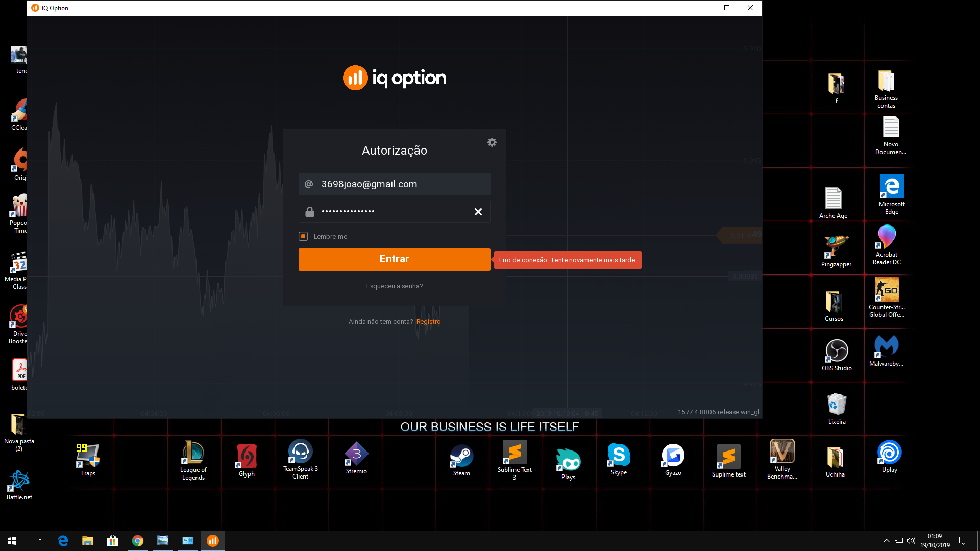The height and width of the screenshot is (551, 980).
Task: Open the notification action center
Action: (963, 541)
